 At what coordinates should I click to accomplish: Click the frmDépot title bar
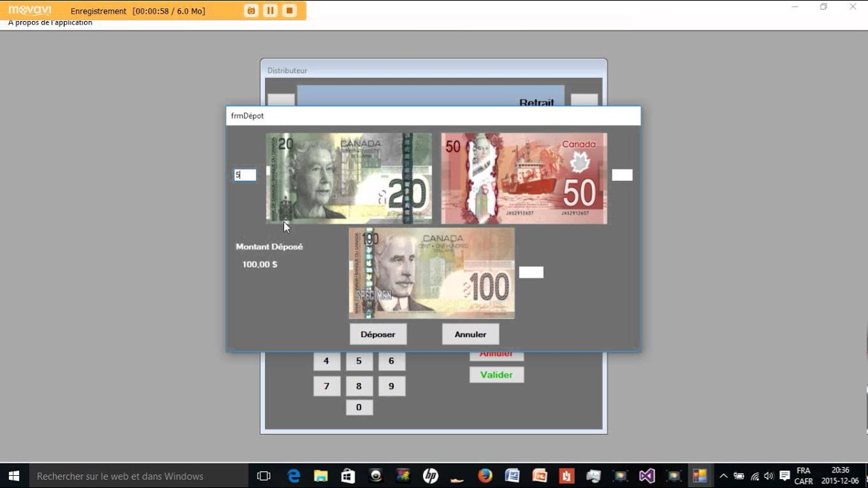tap(433, 116)
